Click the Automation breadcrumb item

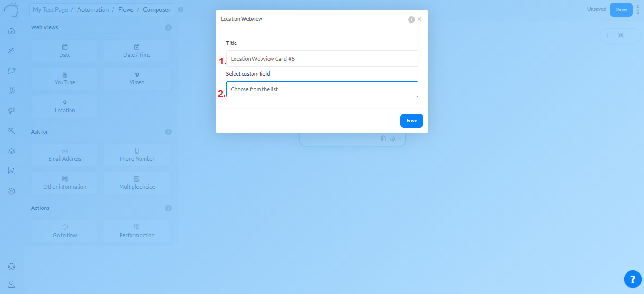(93, 9)
